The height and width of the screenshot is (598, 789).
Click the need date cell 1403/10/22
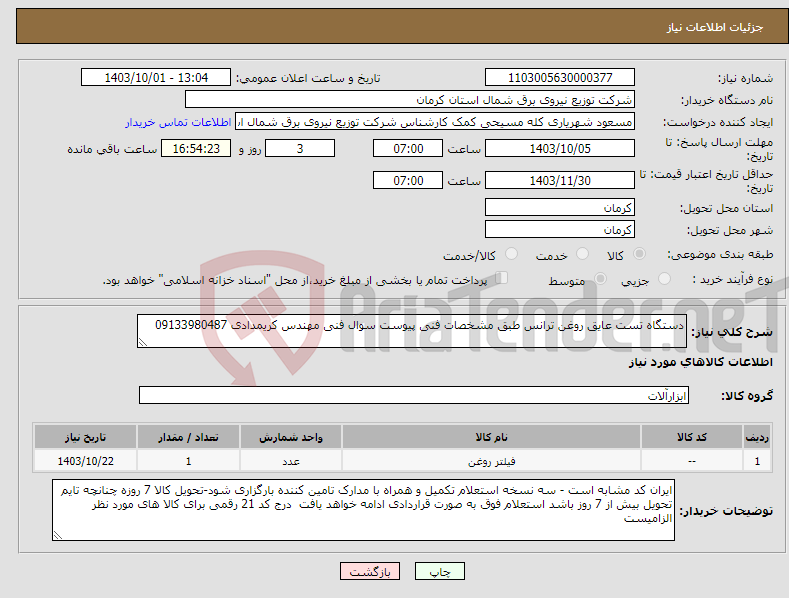85,461
